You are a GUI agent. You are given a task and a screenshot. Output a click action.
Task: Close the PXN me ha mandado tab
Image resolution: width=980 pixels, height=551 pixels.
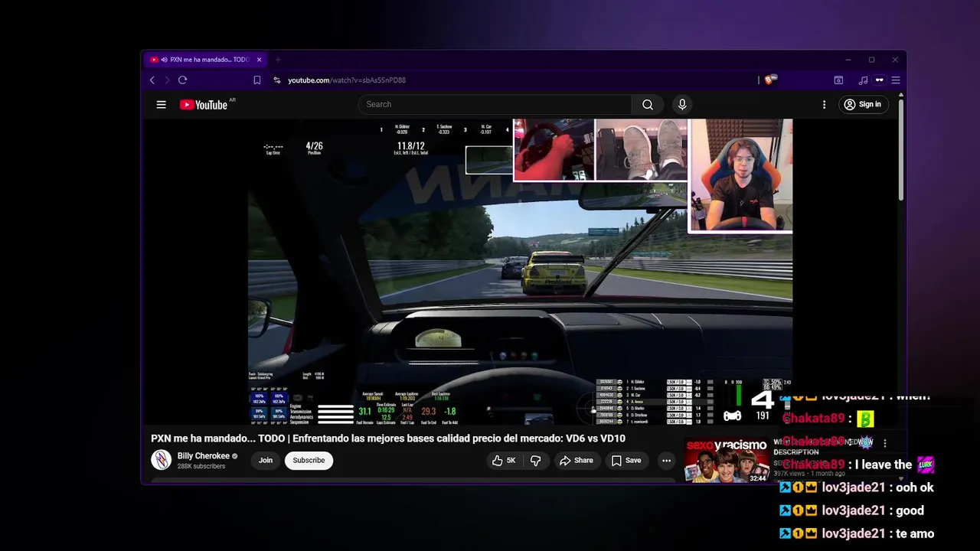click(259, 60)
